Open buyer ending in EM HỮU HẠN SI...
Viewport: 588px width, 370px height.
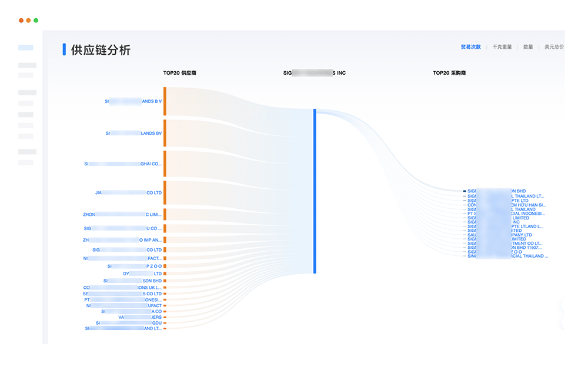pos(507,205)
